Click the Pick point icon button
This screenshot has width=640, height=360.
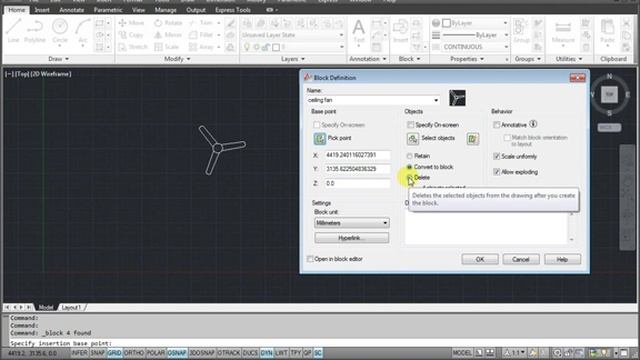click(320, 138)
